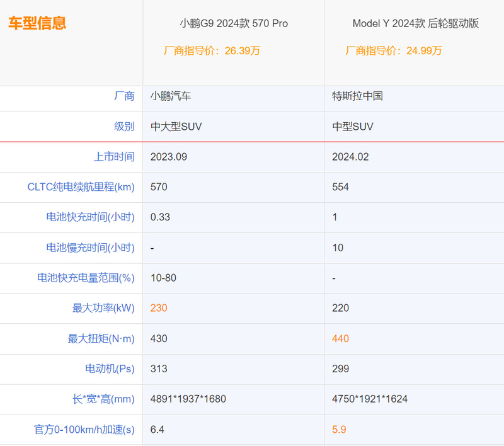
Task: Click the 554 range value
Action: coord(340,187)
